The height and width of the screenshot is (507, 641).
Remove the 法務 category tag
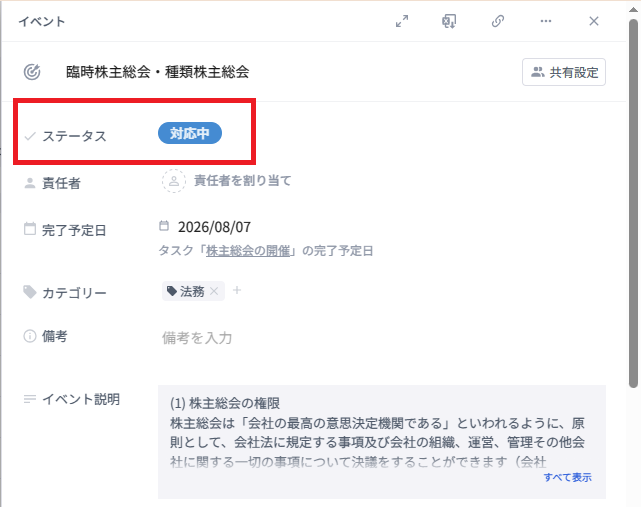pyautogui.click(x=214, y=291)
